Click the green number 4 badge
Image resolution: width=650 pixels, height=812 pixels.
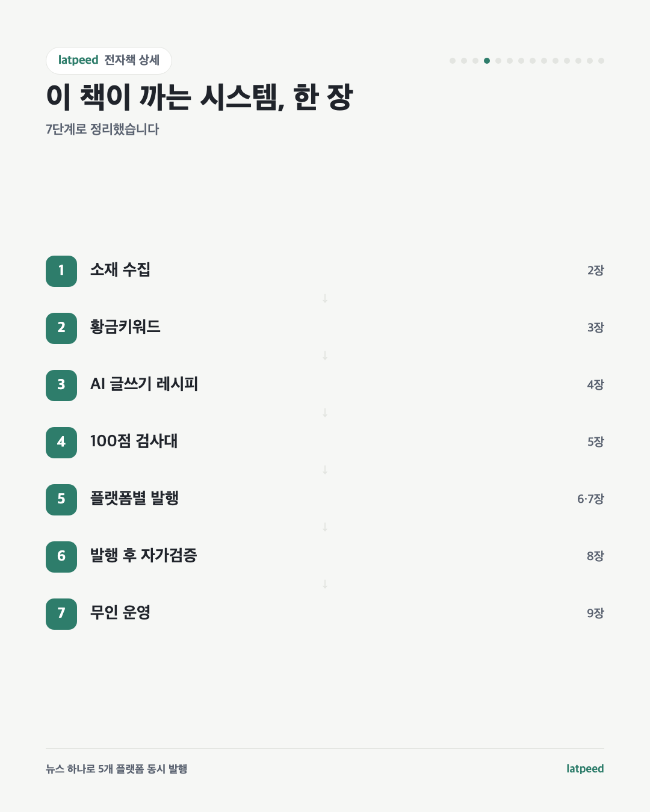61,443
